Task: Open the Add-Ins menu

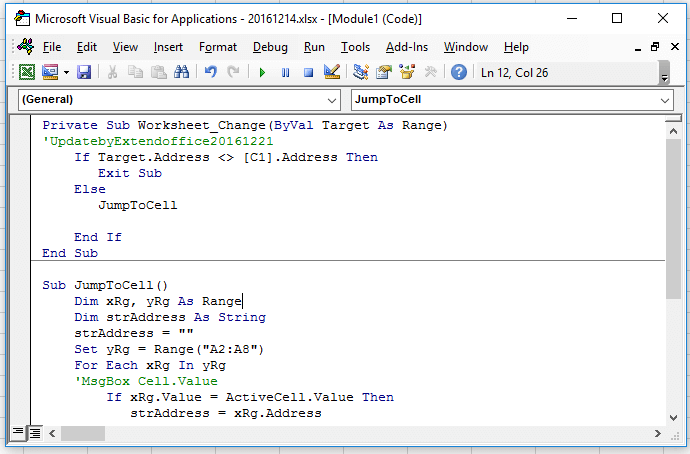Action: [406, 47]
